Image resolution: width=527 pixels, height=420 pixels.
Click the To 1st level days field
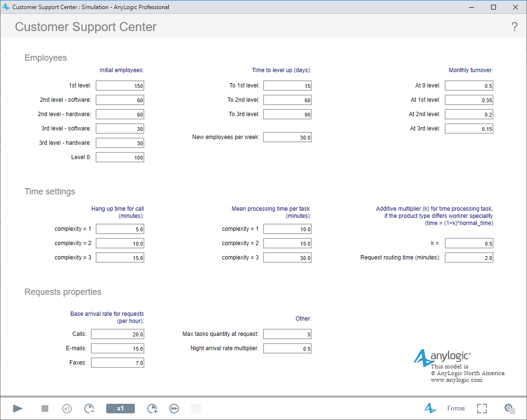pyautogui.click(x=287, y=86)
